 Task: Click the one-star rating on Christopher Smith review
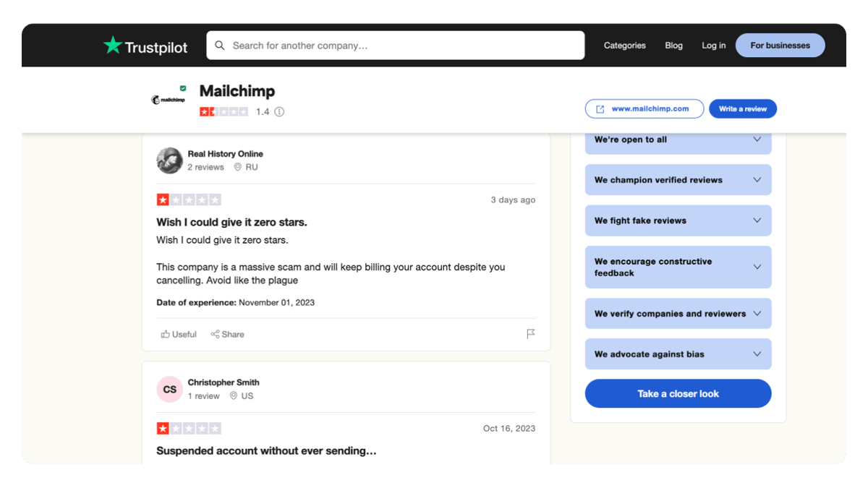(x=189, y=429)
